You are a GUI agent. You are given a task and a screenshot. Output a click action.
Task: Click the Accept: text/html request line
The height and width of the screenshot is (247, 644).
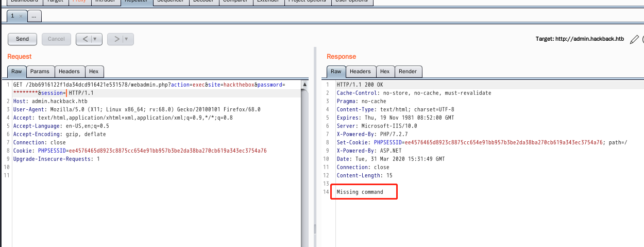[x=123, y=118]
